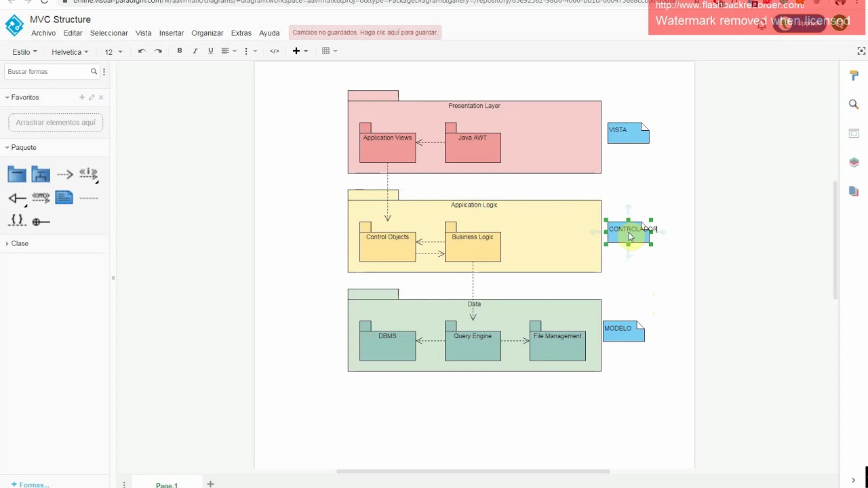Image resolution: width=868 pixels, height=488 pixels.
Task: Open the Ayuda menu
Action: click(x=269, y=33)
